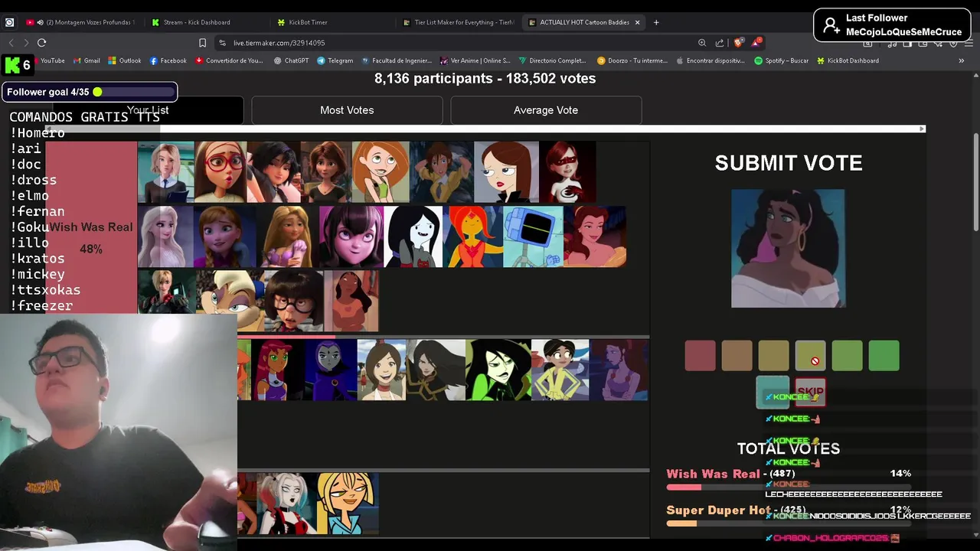
Task: Click the Super Duper Hot vote bar
Action: (789, 523)
